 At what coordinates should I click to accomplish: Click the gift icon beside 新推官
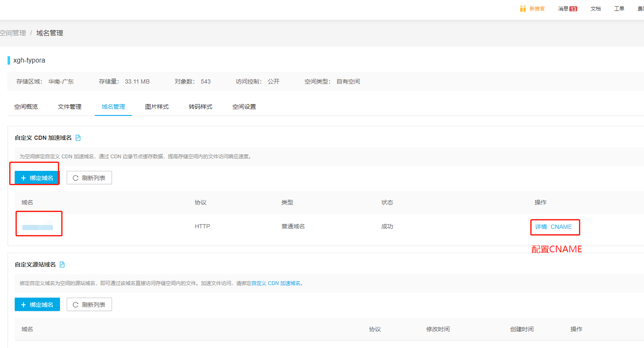point(523,9)
